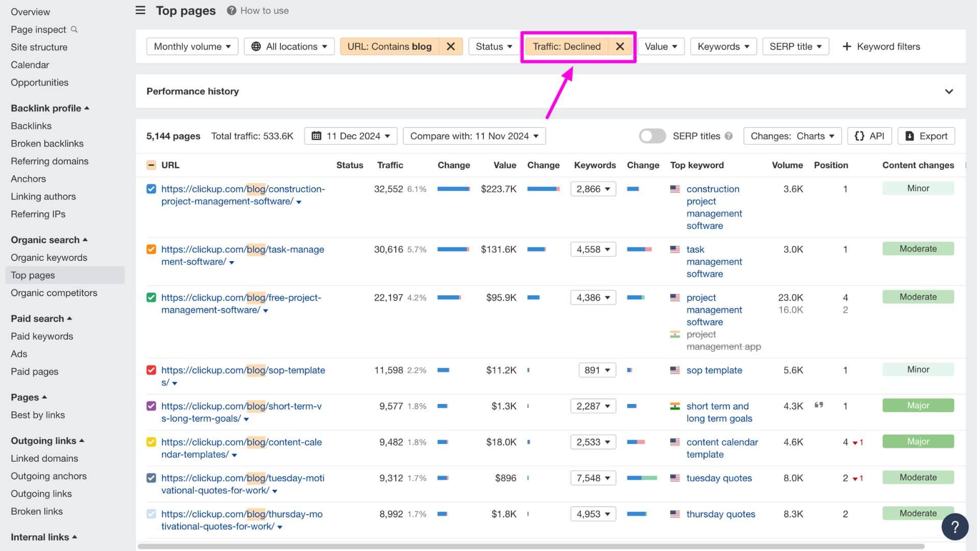Click the Page inspect search icon
The width and height of the screenshot is (980, 551).
coord(75,30)
